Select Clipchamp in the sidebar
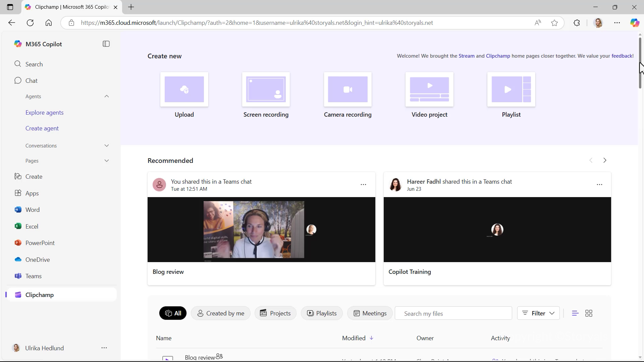The width and height of the screenshot is (644, 362). pos(62,295)
